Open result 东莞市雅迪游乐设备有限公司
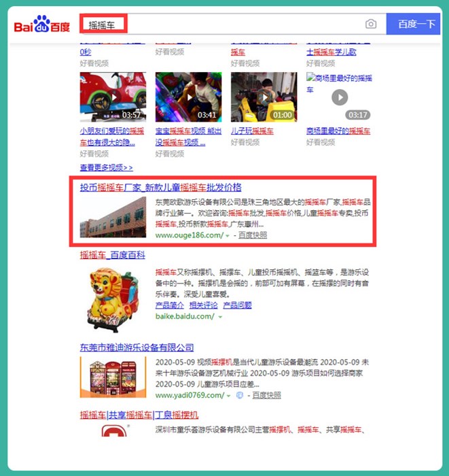The width and height of the screenshot is (449, 476). coord(137,347)
